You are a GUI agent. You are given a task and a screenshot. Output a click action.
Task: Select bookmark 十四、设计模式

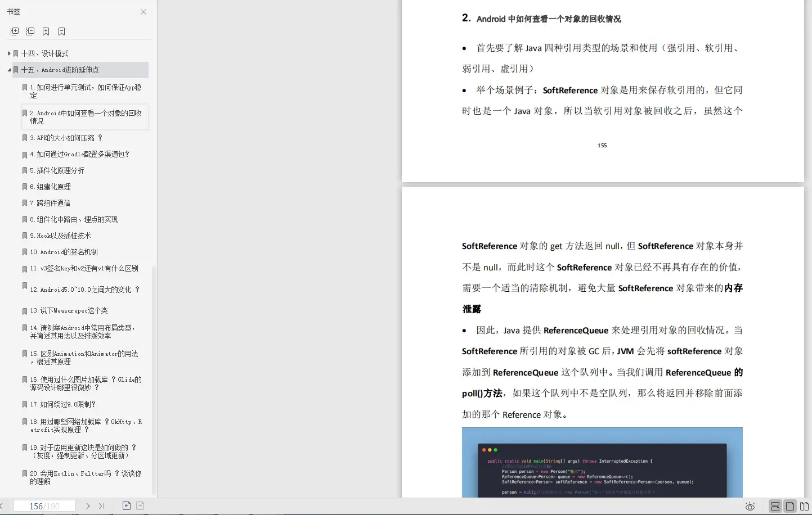[x=45, y=53]
